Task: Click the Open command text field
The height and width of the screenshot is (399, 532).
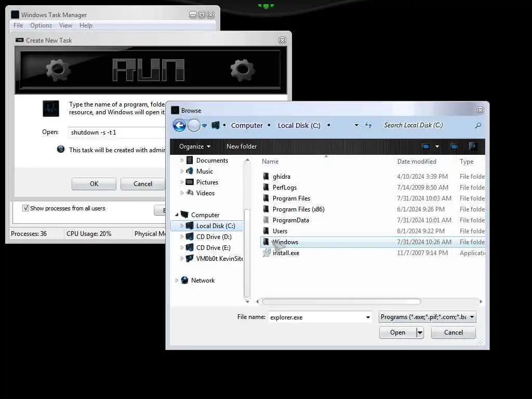Action: (x=117, y=132)
